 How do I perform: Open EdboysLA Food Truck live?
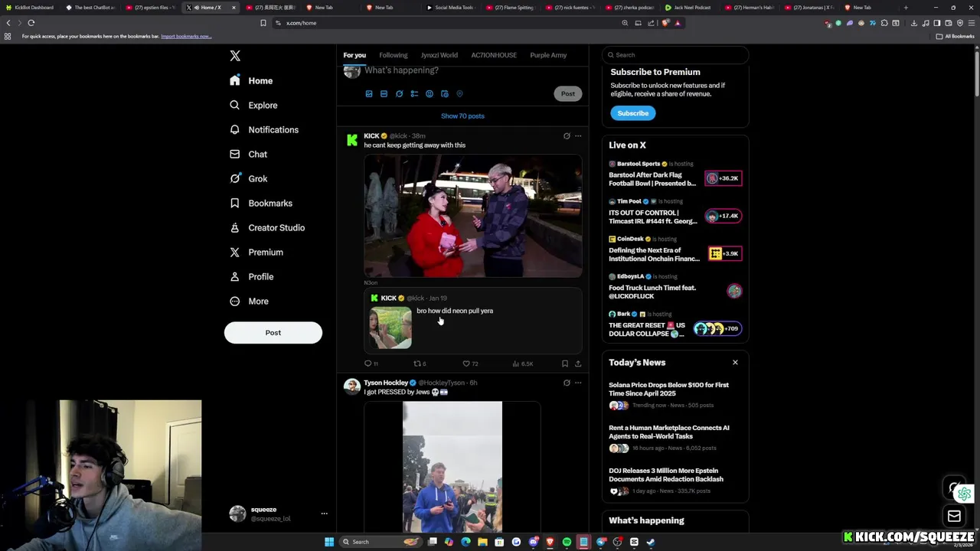tap(675, 287)
